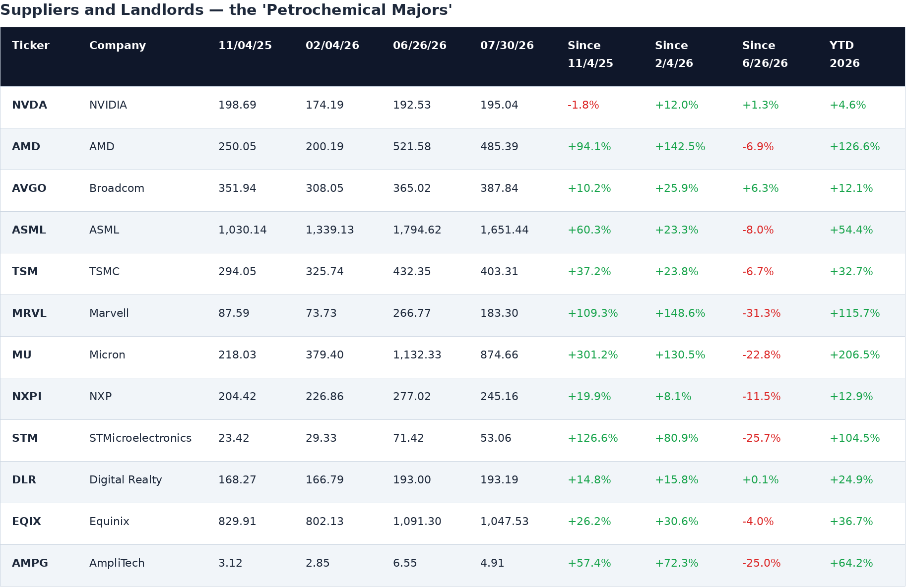Click AMD's 521.58 price cell

click(412, 147)
